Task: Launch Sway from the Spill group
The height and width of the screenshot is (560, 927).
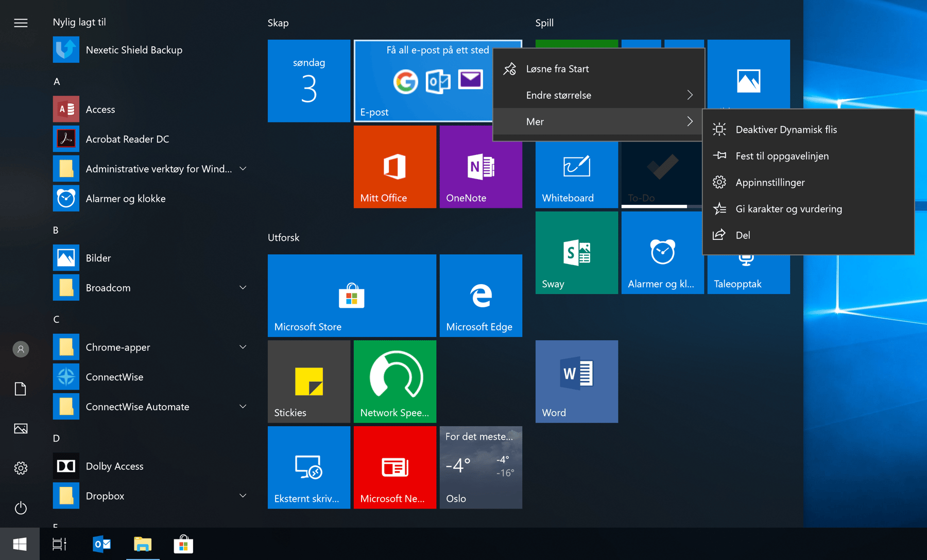Action: (576, 252)
